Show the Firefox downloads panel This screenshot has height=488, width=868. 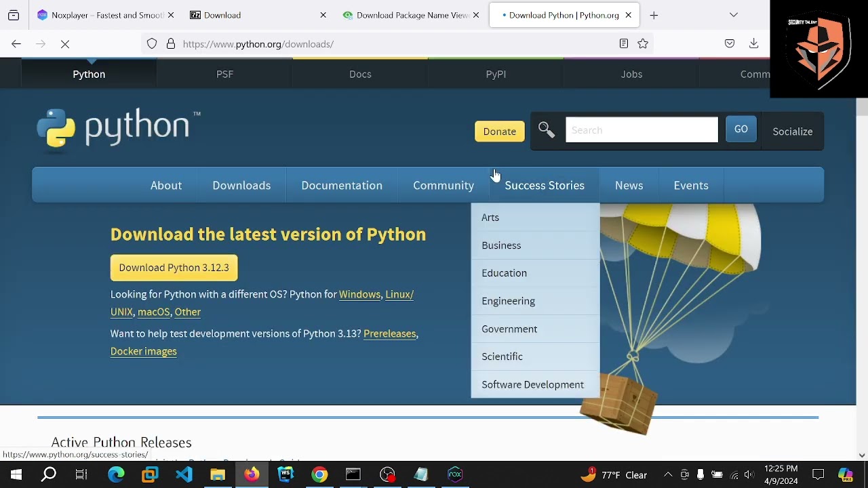pyautogui.click(x=753, y=44)
